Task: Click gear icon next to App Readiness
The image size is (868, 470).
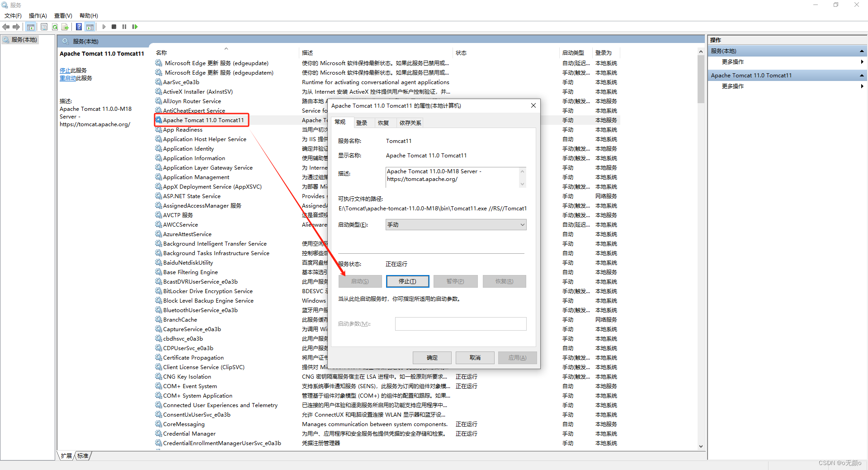Action: pyautogui.click(x=159, y=129)
